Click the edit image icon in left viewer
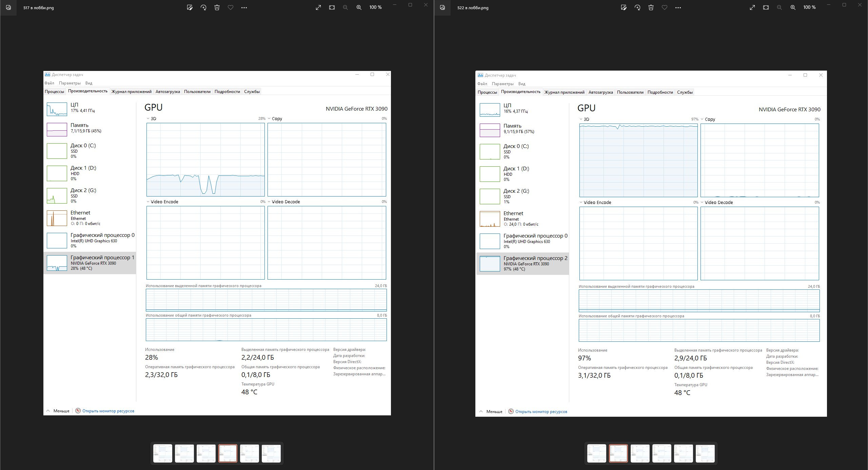 (x=190, y=7)
